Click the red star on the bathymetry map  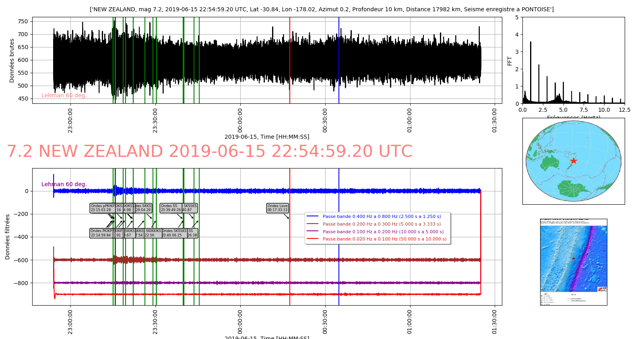[x=574, y=258]
